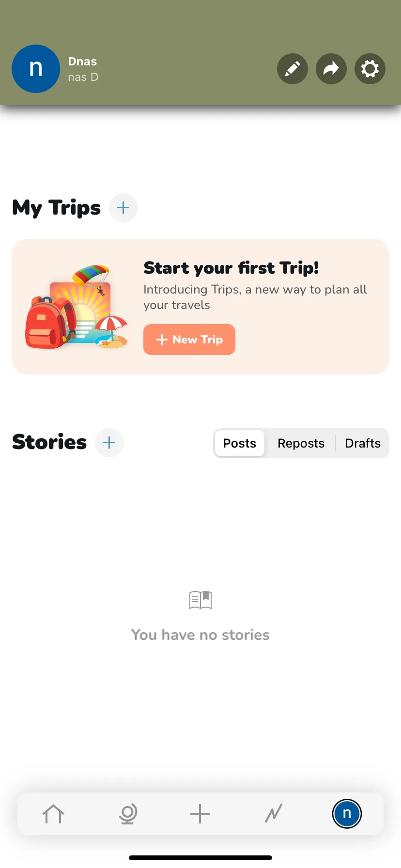
Task: Add a story with Stories plus
Action: click(x=109, y=442)
